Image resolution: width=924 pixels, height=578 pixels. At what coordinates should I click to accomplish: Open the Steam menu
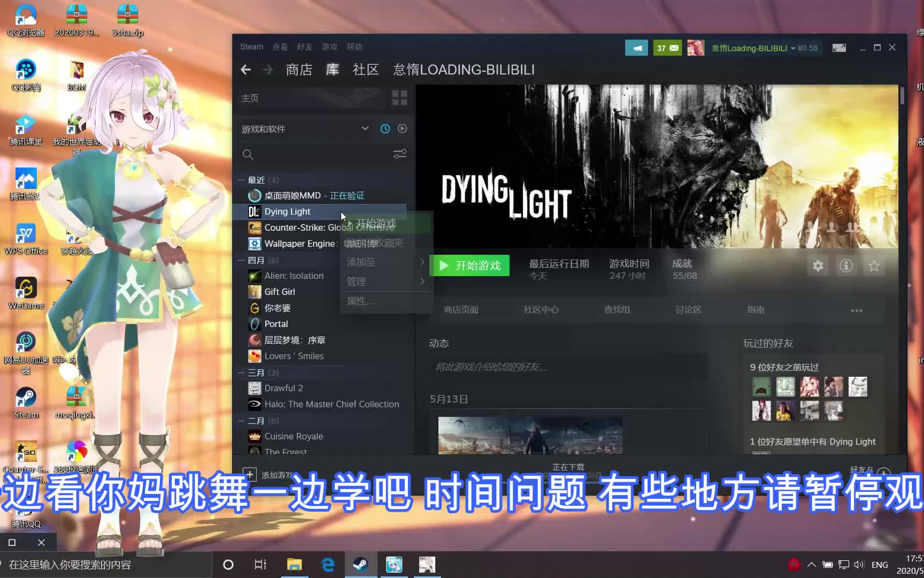coord(251,47)
